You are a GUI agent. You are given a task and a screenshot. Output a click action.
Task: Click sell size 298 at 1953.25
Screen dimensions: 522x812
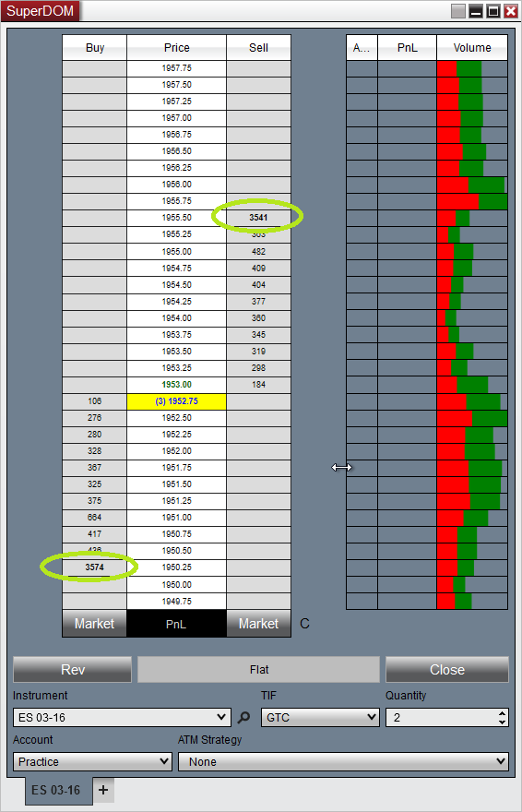pyautogui.click(x=258, y=367)
